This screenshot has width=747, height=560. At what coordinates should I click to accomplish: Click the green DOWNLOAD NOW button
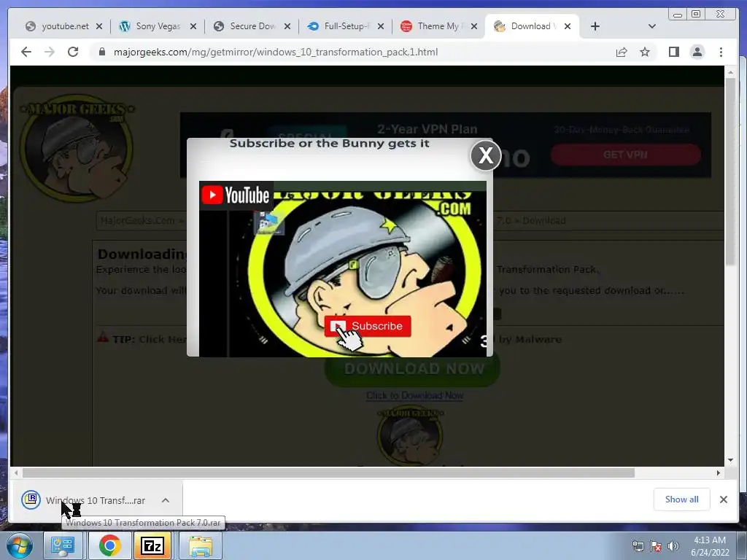(x=413, y=371)
